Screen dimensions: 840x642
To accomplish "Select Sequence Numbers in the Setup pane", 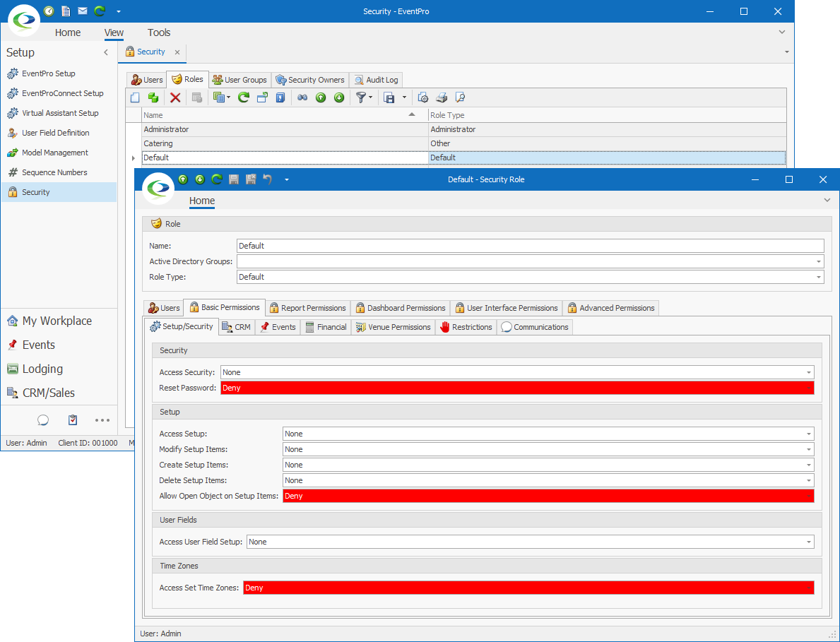I will pyautogui.click(x=59, y=172).
